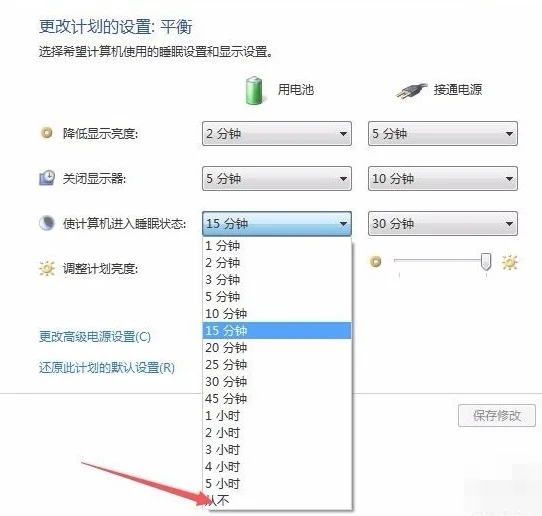Click the dim display icon beside 降低显示亮度

47,133
